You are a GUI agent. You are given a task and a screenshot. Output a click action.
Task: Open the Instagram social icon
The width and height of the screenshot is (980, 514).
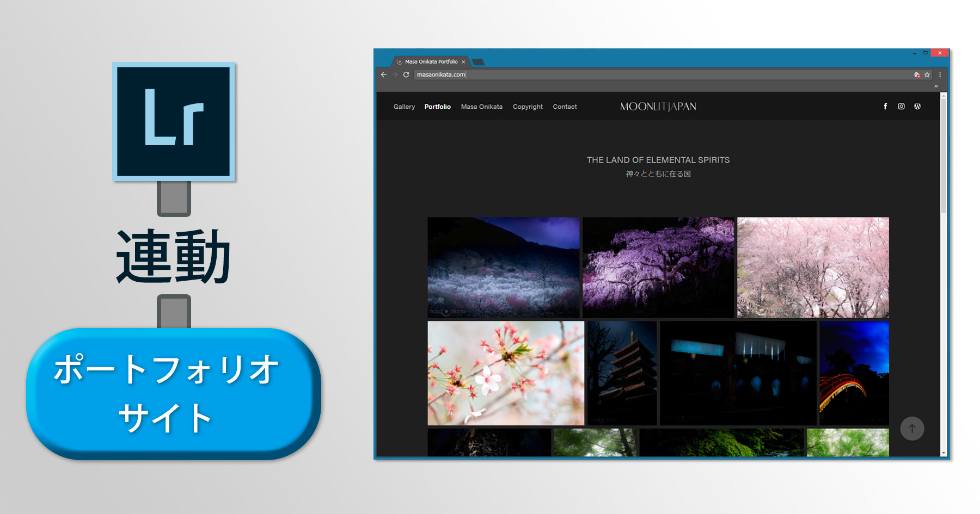(901, 106)
